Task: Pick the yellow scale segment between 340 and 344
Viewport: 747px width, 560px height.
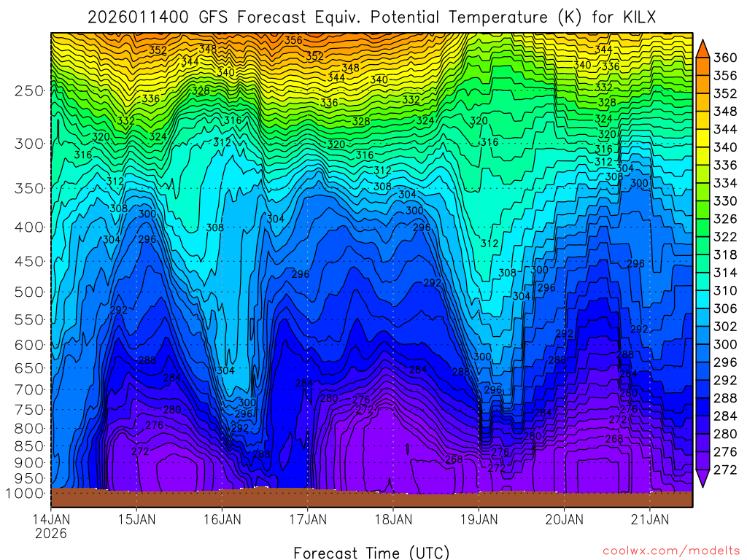Action: click(703, 138)
